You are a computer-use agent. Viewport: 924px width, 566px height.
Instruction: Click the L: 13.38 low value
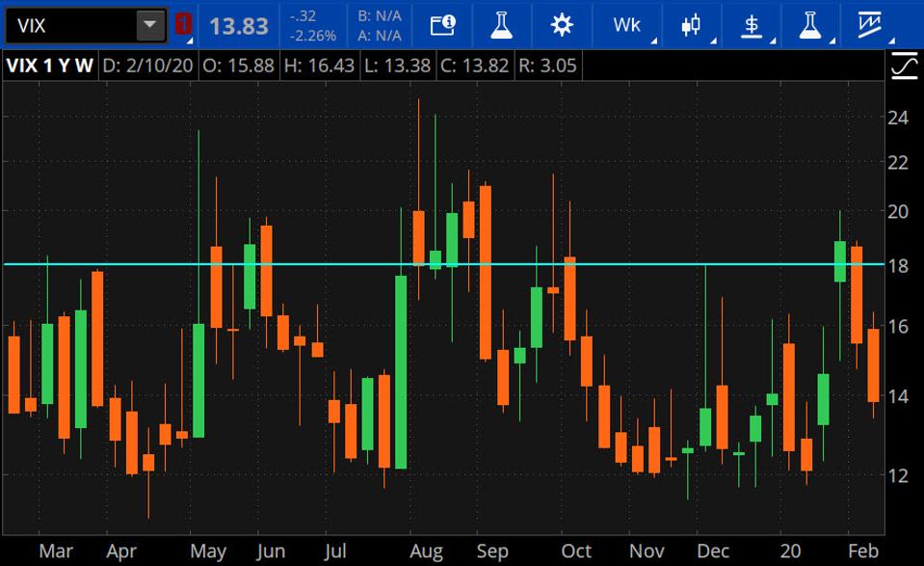397,66
